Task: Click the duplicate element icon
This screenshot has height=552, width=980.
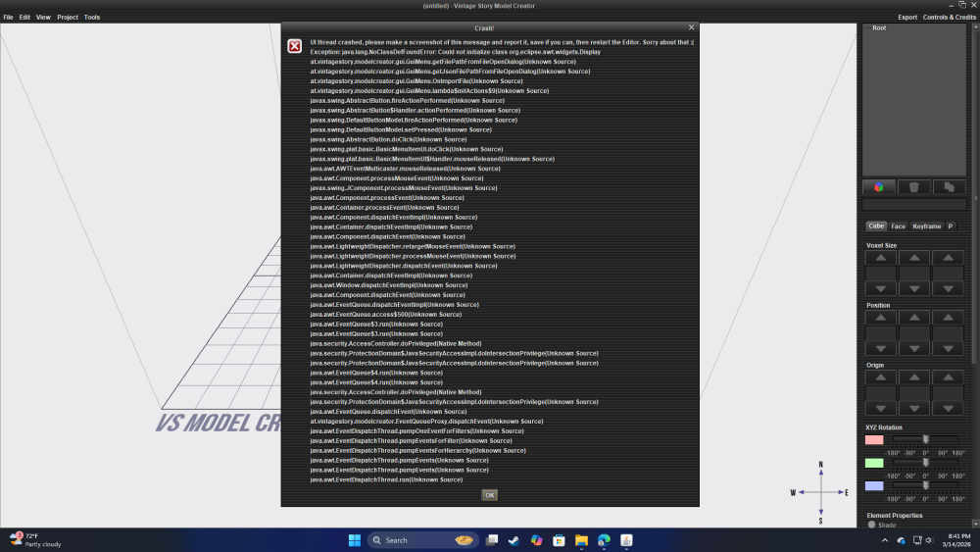Action: [x=948, y=186]
